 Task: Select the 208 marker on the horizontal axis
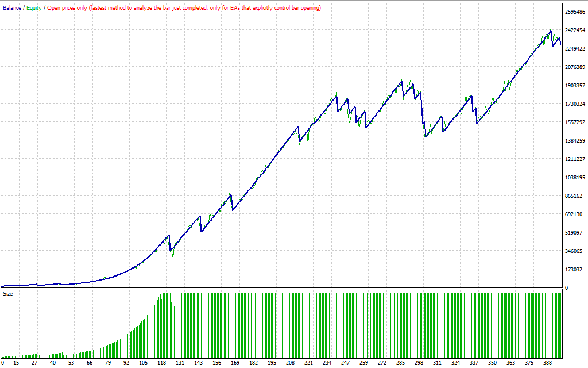(x=291, y=363)
